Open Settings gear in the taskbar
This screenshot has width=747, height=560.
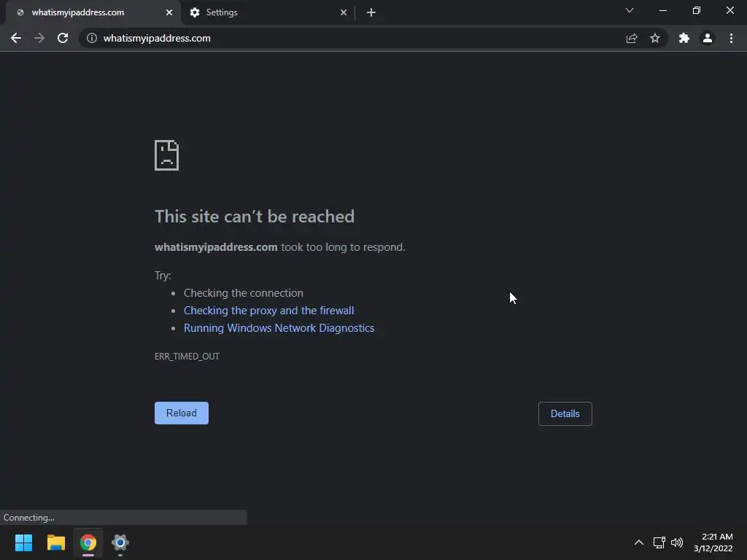(120, 542)
